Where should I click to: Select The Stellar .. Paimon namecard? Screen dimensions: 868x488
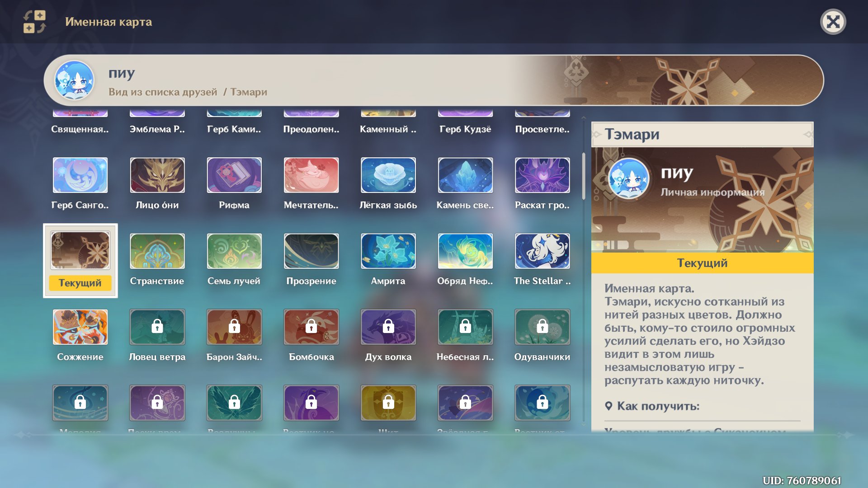click(x=542, y=251)
